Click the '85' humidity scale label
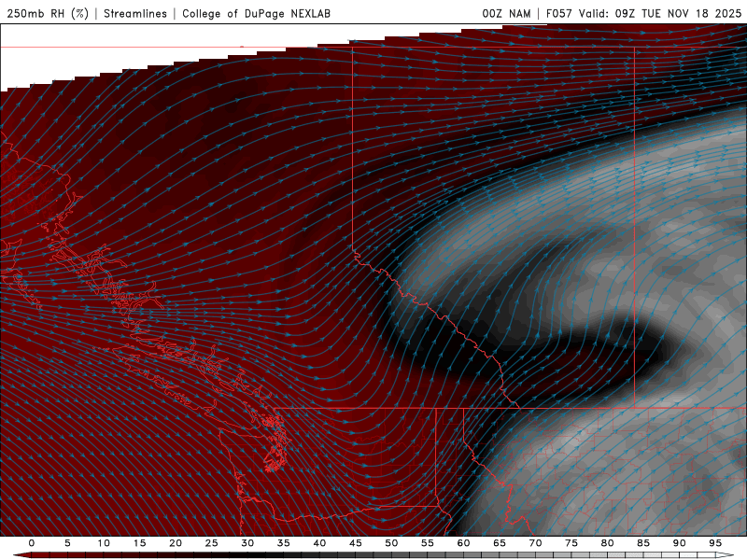747x560 pixels. pyautogui.click(x=643, y=543)
